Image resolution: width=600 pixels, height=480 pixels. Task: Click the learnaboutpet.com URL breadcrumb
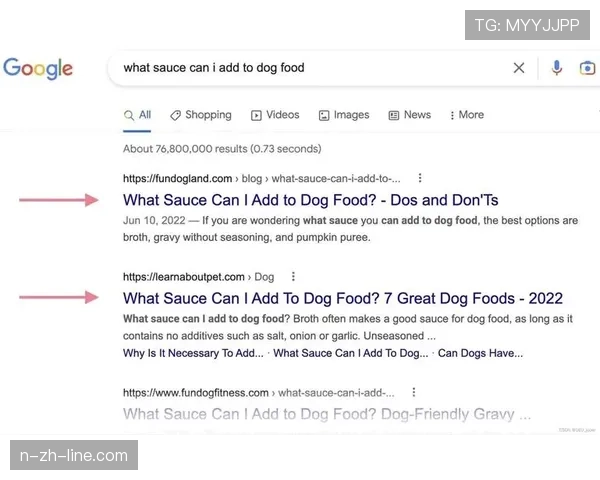[199, 277]
